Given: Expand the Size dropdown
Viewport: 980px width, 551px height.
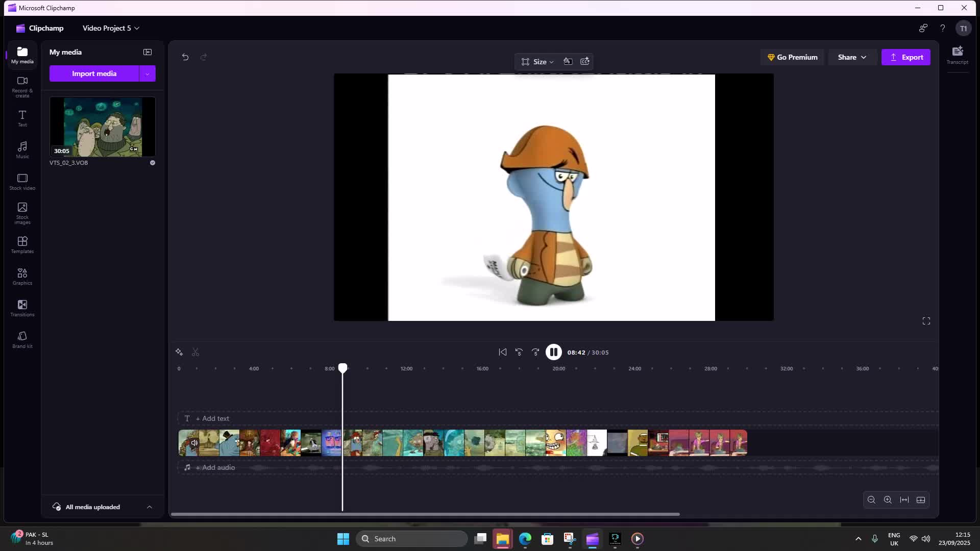Looking at the screenshot, I should tap(537, 62).
